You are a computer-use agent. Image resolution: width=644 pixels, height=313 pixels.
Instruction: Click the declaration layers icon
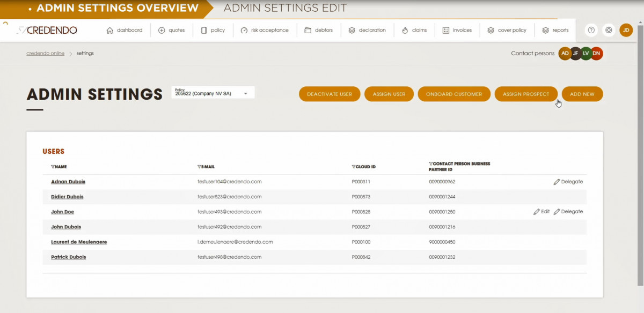pos(352,31)
